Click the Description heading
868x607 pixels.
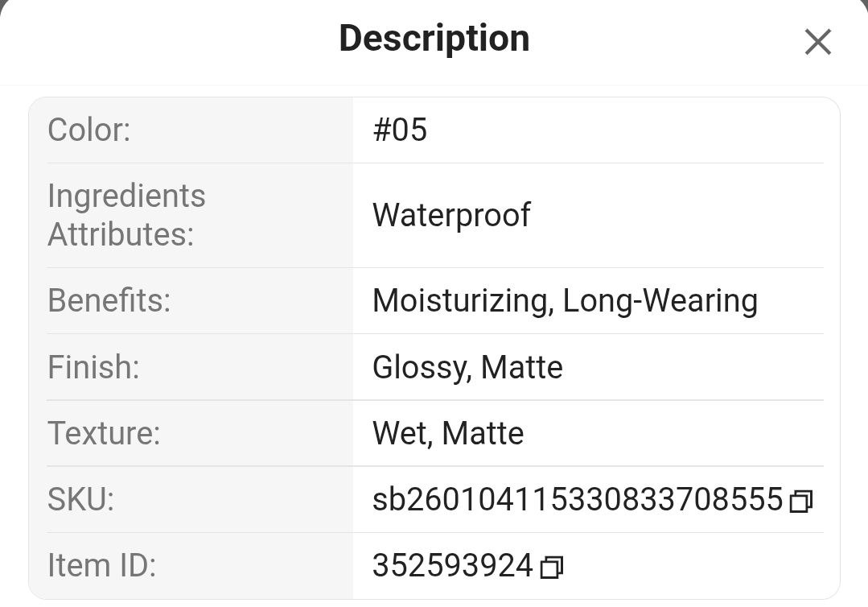(x=434, y=39)
